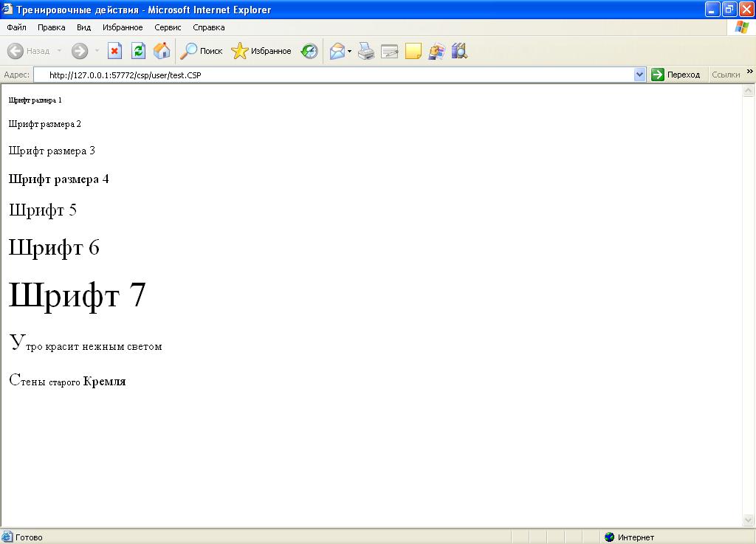This screenshot has width=756, height=544.
Task: Click the text Шрифт 6
Action: [54, 248]
